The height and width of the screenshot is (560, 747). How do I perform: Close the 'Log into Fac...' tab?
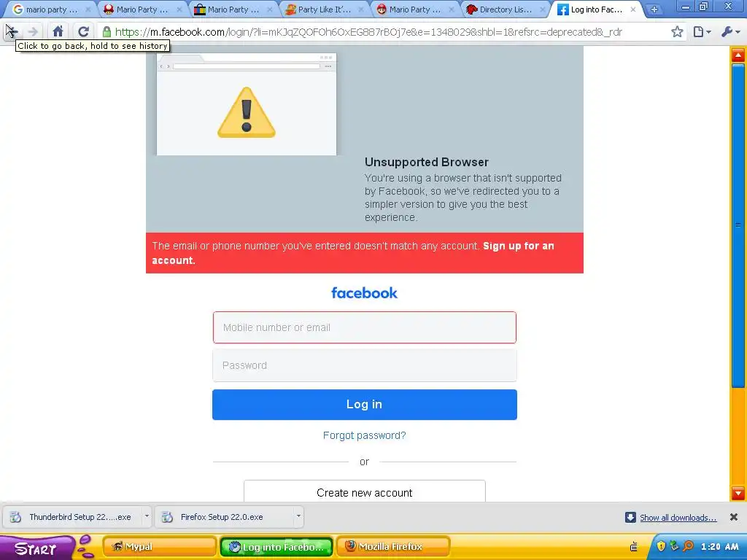633,9
